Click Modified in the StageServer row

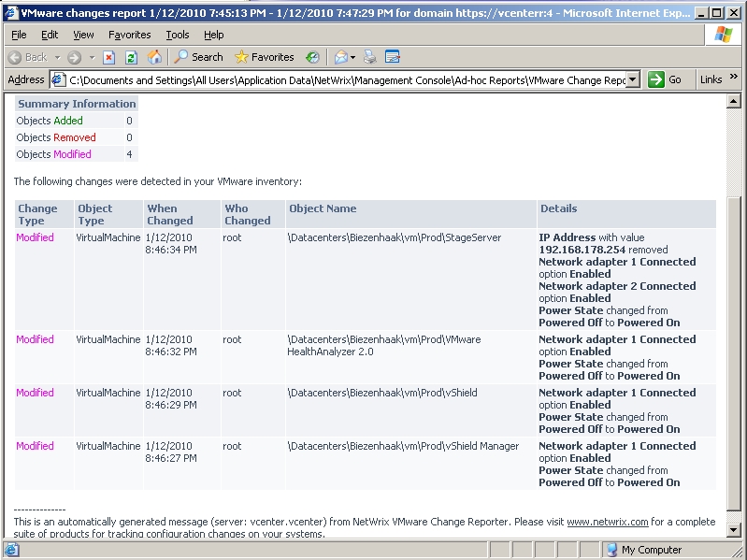[35, 237]
